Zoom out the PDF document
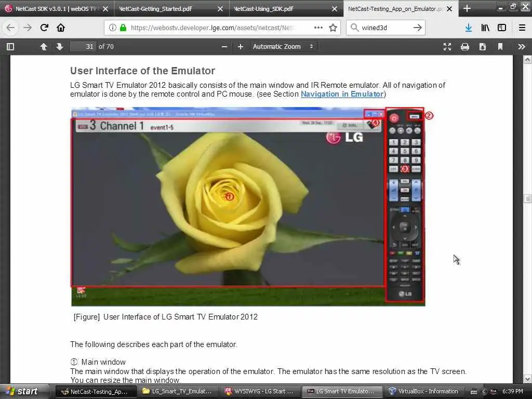Viewport: 532px width, 399px height. [224, 46]
